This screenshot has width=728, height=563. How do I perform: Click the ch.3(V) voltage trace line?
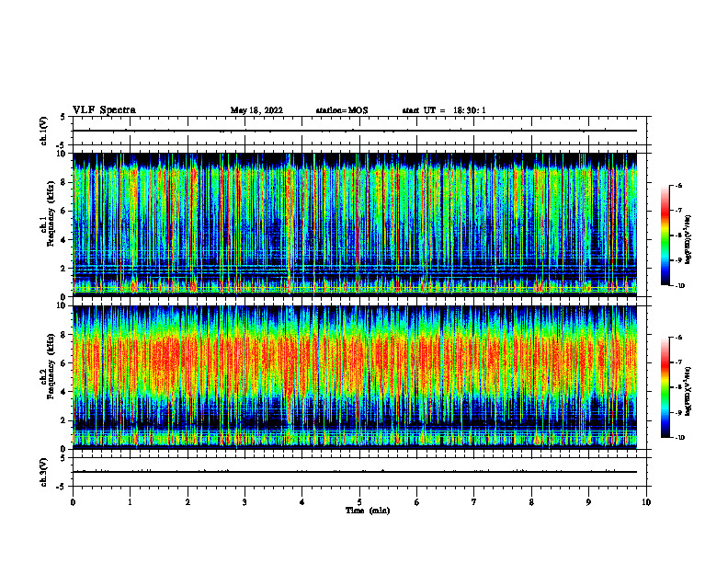pyautogui.click(x=355, y=472)
